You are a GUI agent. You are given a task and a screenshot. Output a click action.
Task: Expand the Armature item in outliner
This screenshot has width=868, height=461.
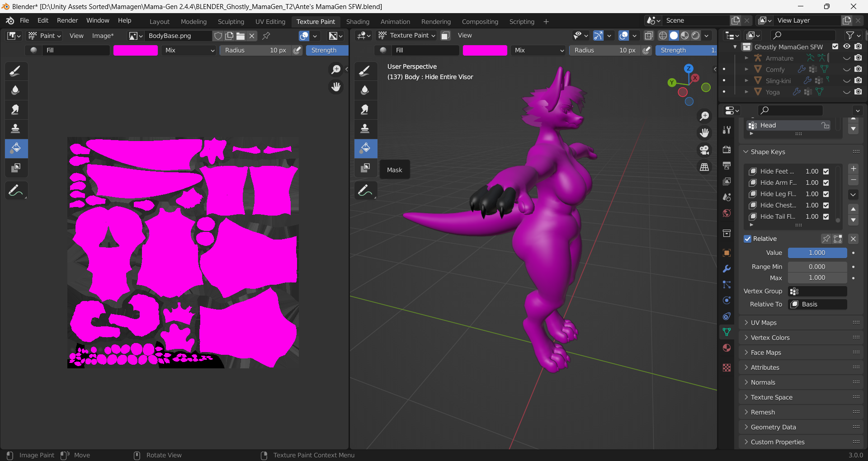[746, 58]
